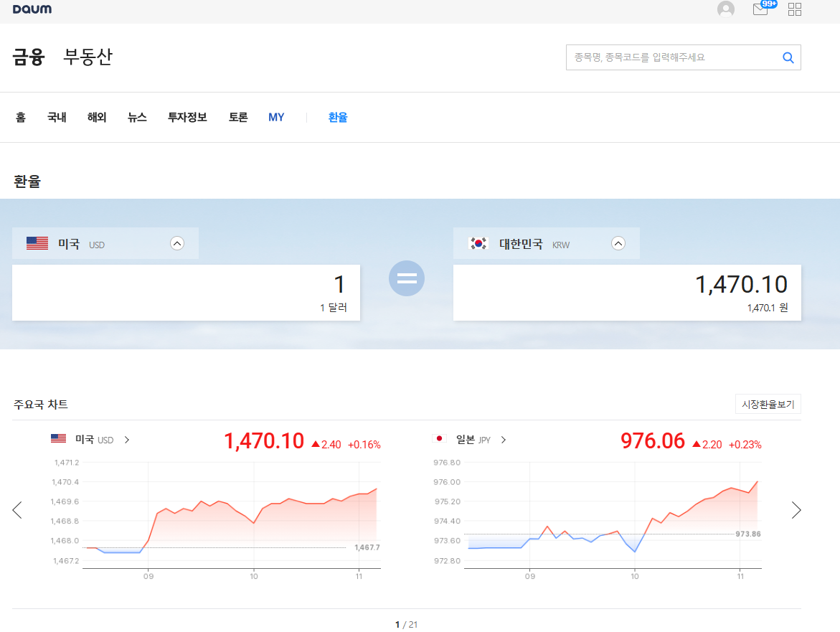Open 일본 JPY chart details chevron
This screenshot has height=632, width=840.
tap(504, 440)
